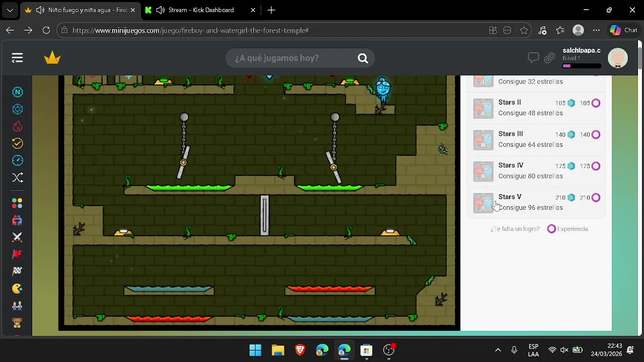Click the Minijuegos crown logo
The height and width of the screenshot is (362, 644).
pos(52,58)
